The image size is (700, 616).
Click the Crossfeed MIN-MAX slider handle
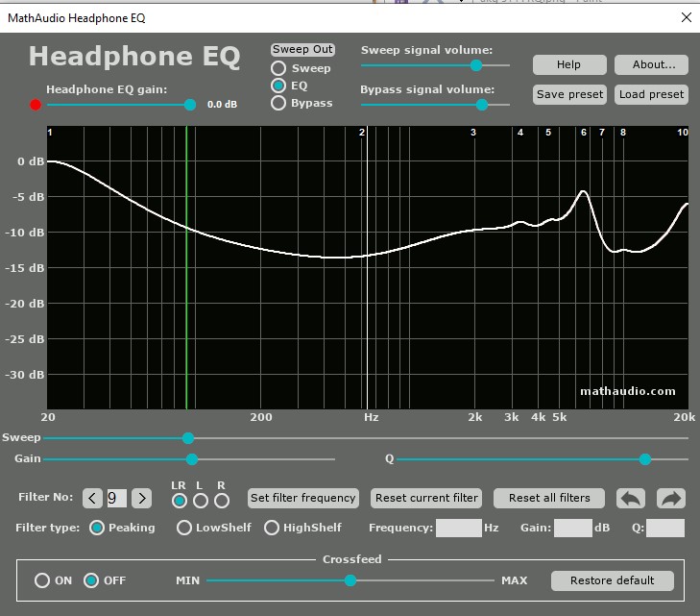click(350, 580)
